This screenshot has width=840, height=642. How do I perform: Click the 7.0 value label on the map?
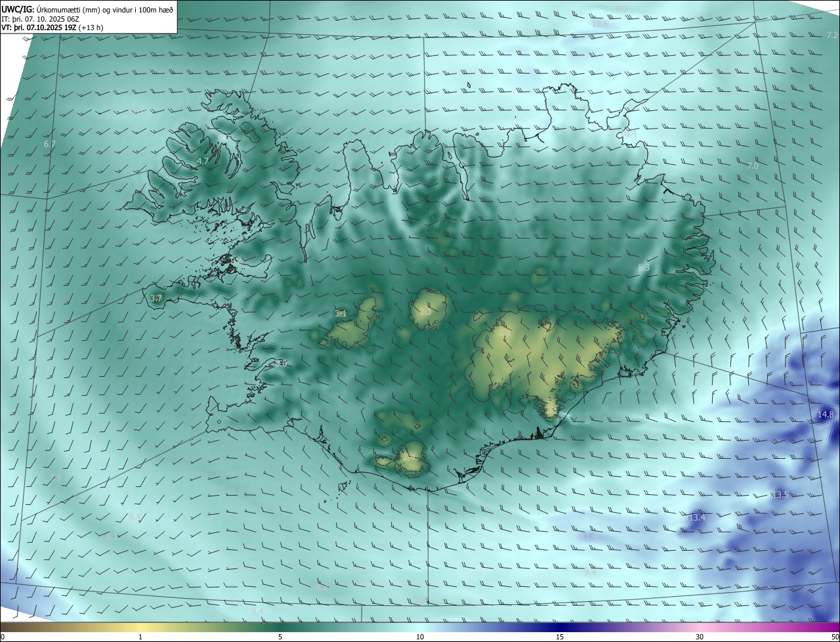753,166
